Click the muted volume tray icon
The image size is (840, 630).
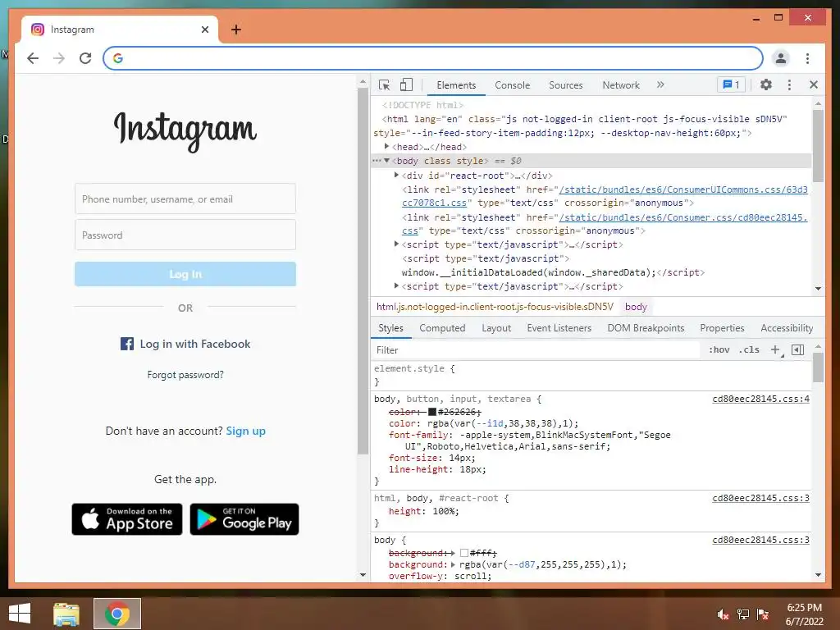pos(722,614)
